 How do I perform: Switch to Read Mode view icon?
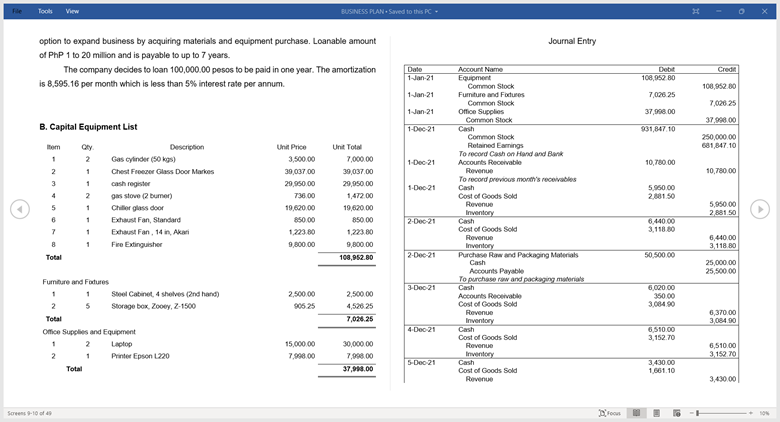click(x=636, y=413)
